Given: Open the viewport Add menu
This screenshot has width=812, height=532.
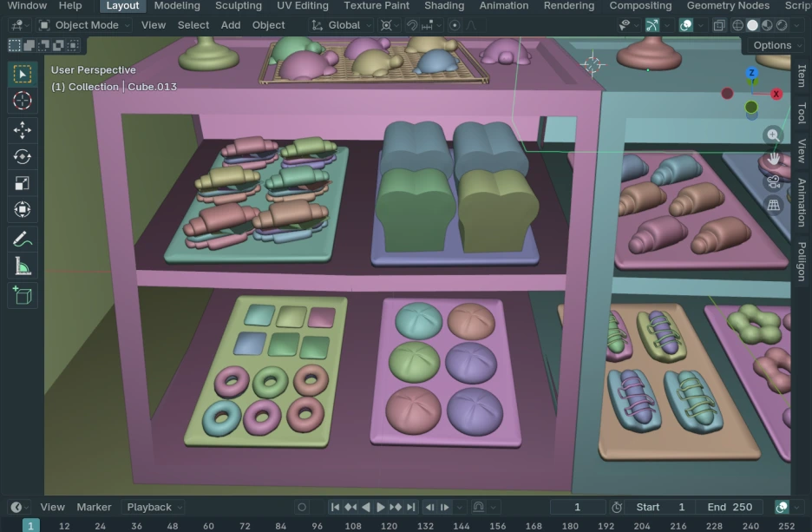Looking at the screenshot, I should pyautogui.click(x=231, y=25).
